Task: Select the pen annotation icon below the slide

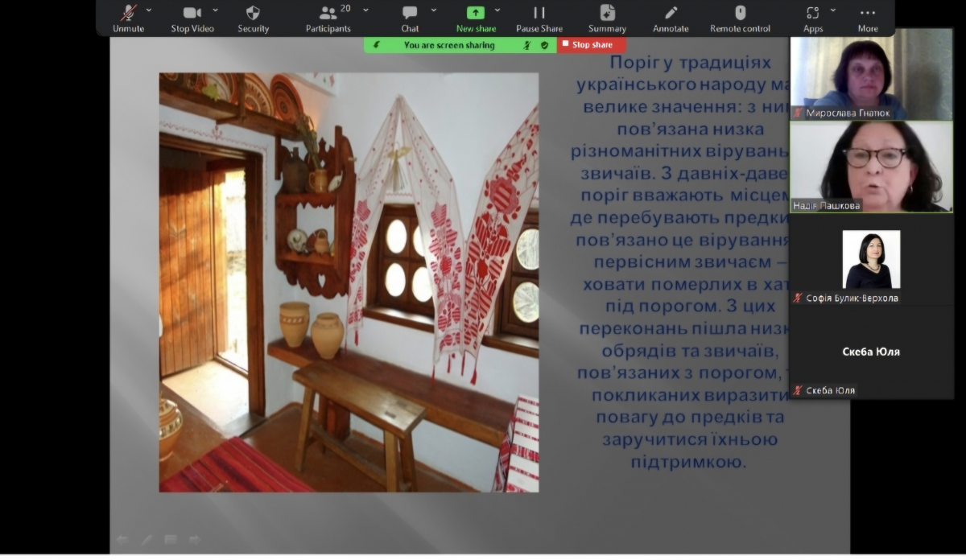Action: [147, 539]
